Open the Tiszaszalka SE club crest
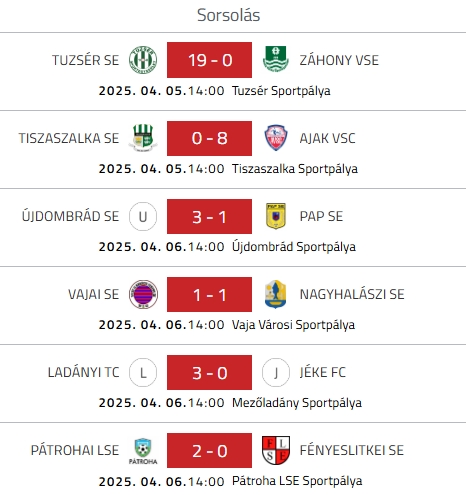This screenshot has height=495, width=468. (x=143, y=138)
